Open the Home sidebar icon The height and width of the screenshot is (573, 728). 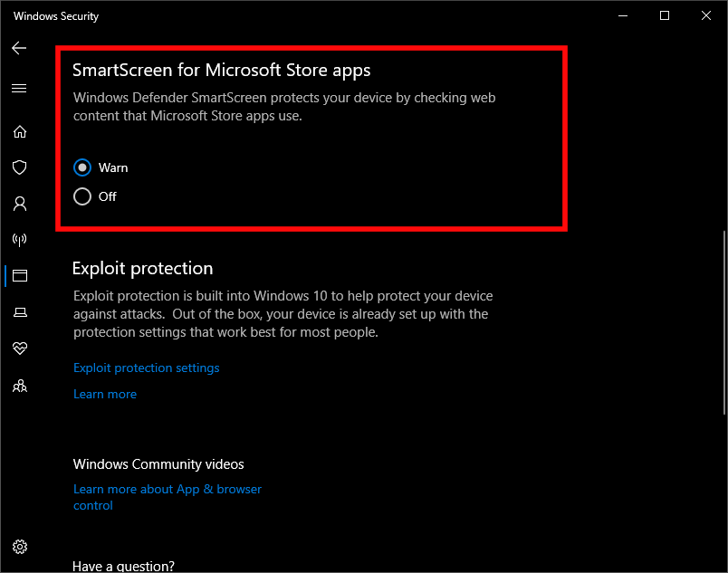(x=19, y=131)
